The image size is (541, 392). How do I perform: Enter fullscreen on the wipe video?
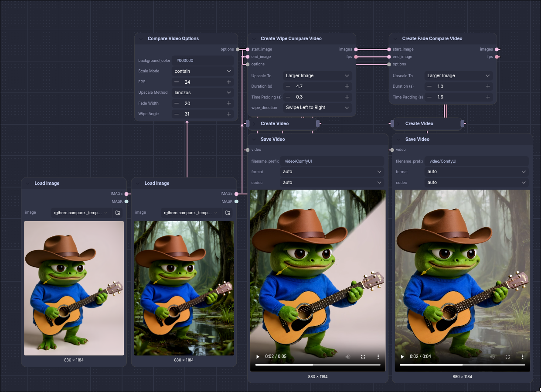[363, 357]
